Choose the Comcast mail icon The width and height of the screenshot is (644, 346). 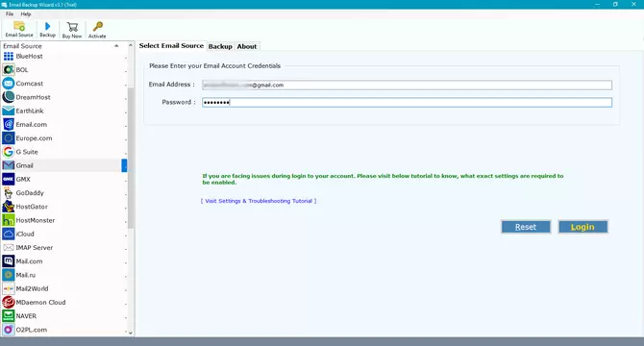tap(9, 84)
